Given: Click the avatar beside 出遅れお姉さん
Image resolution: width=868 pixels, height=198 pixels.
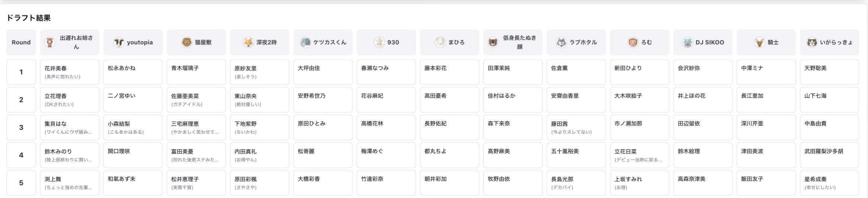Looking at the screenshot, I should [50, 42].
